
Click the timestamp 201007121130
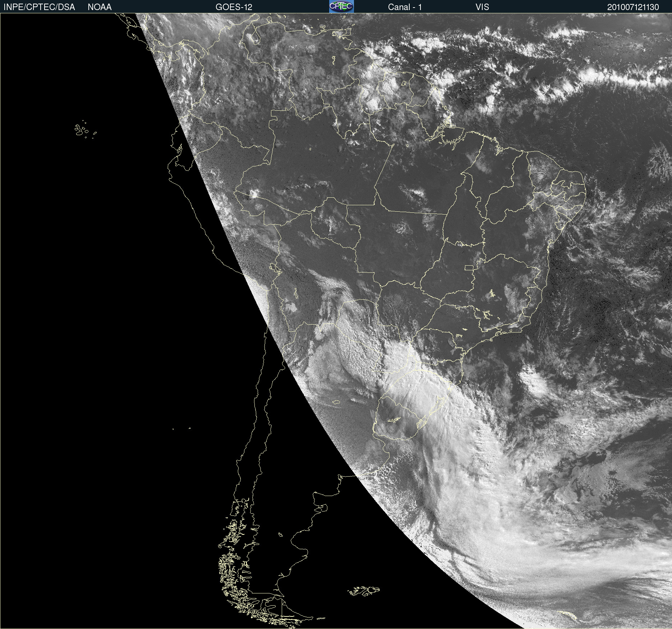click(x=633, y=7)
